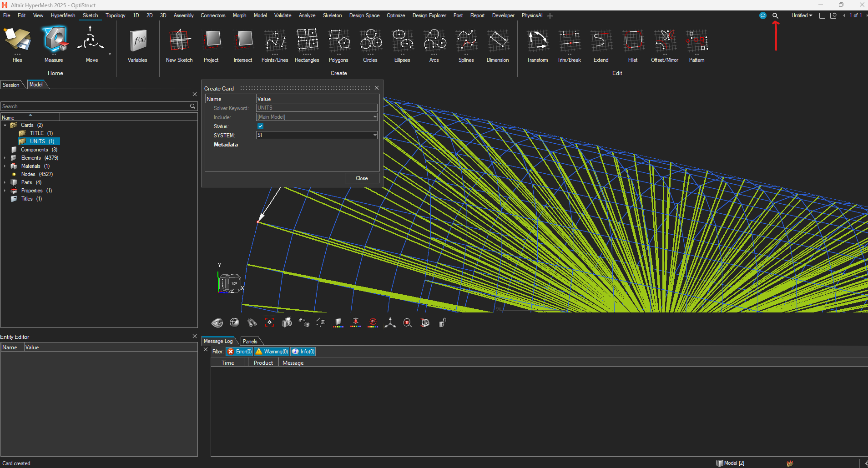Click the open padlock icon

click(442, 323)
